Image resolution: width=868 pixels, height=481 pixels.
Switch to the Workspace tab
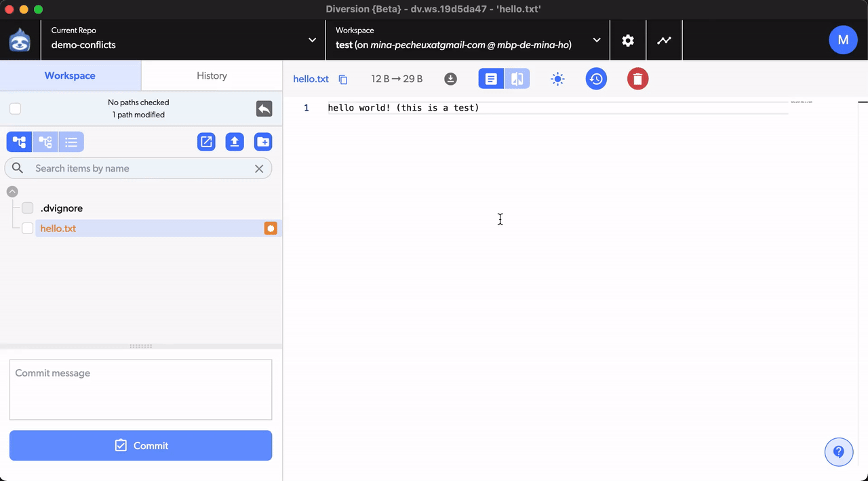70,75
